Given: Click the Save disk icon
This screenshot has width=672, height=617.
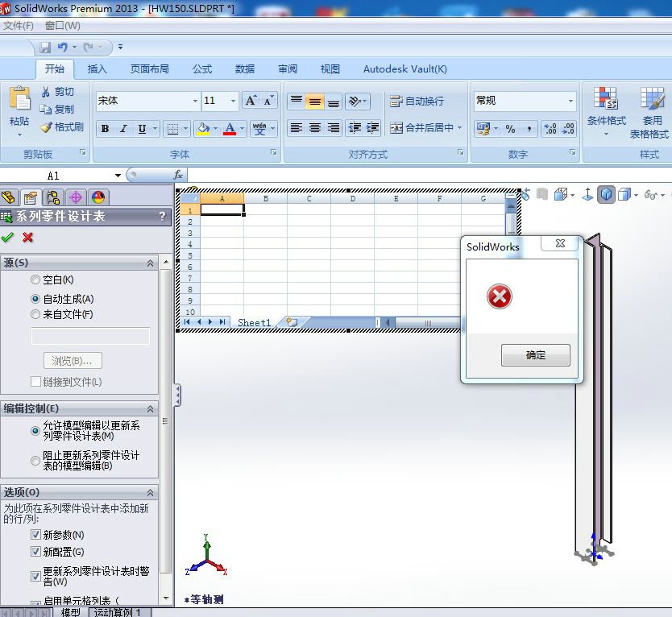Looking at the screenshot, I should 45,47.
